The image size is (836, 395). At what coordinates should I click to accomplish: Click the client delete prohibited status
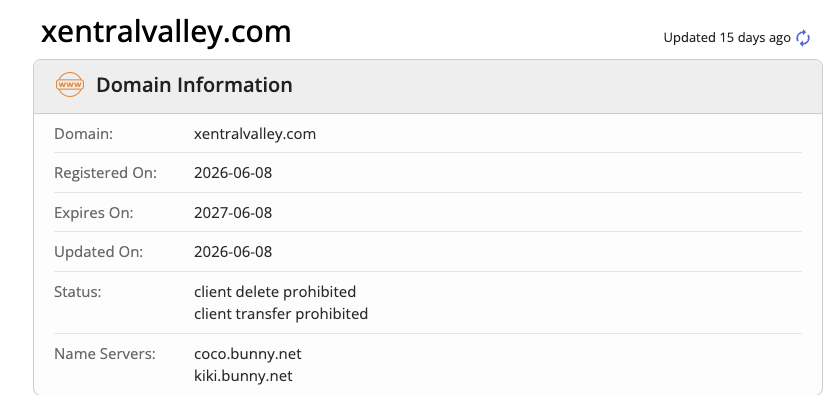[x=275, y=292]
